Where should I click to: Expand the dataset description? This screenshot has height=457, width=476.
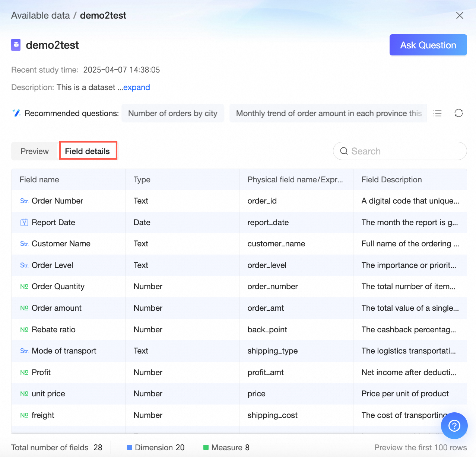pyautogui.click(x=137, y=87)
